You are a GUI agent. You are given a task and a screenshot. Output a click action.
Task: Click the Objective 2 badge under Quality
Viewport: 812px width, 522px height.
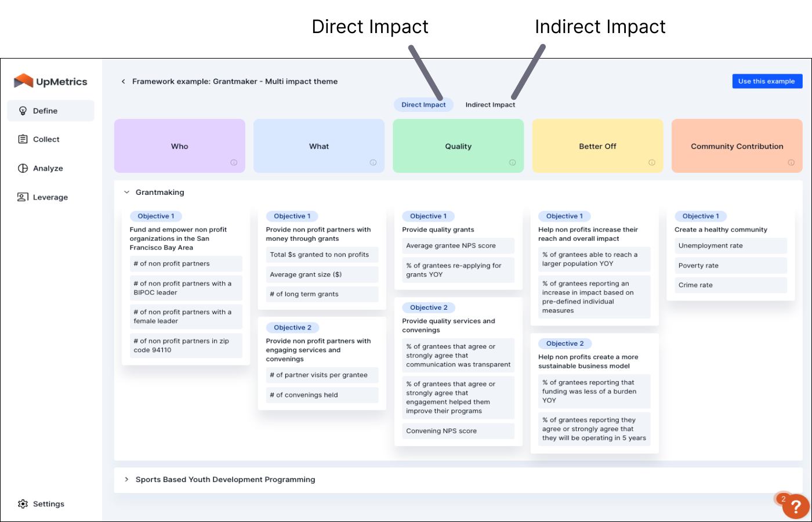click(x=428, y=307)
